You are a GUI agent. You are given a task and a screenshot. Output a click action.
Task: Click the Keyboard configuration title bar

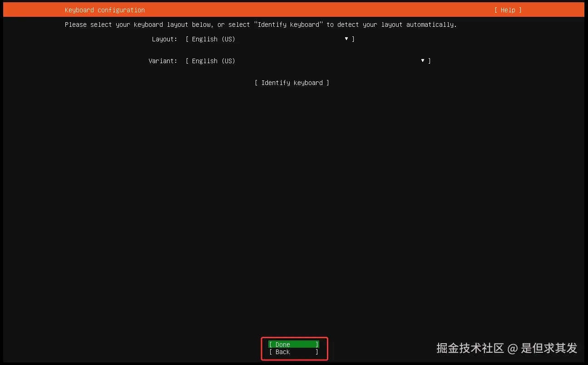click(x=105, y=10)
